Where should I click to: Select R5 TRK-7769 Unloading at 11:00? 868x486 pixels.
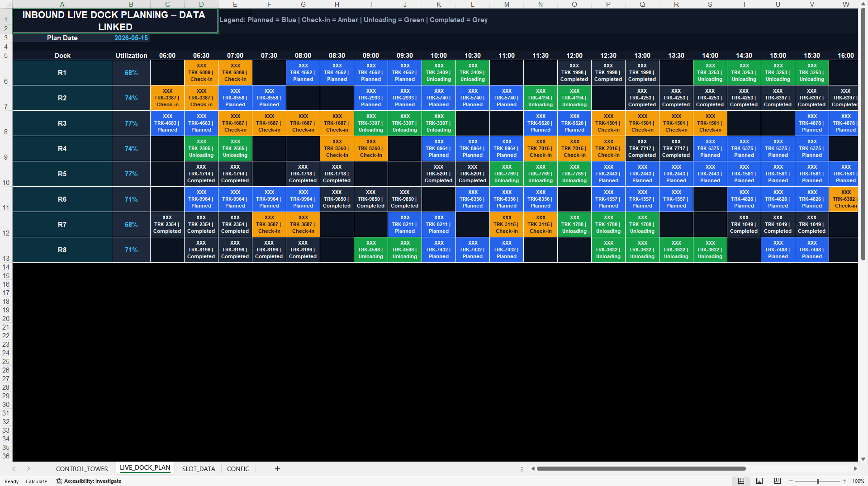[507, 174]
